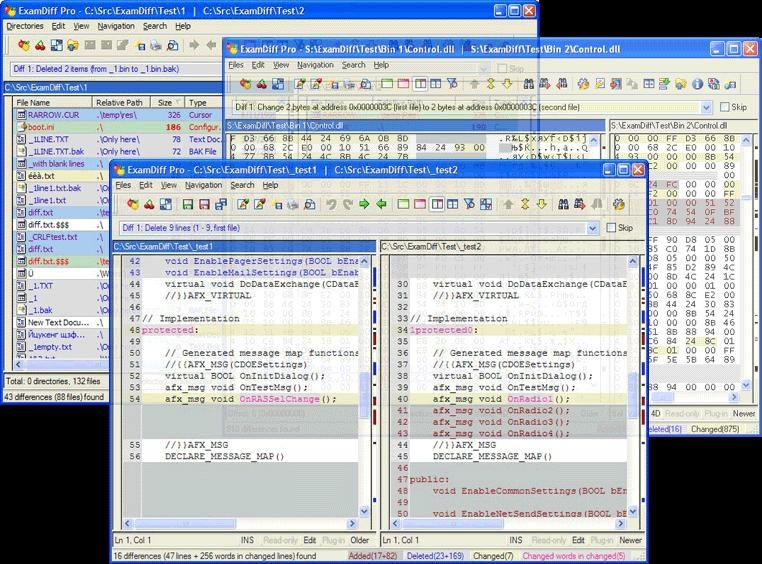Click Changed(7) status bar label in _test1 window

(x=493, y=556)
